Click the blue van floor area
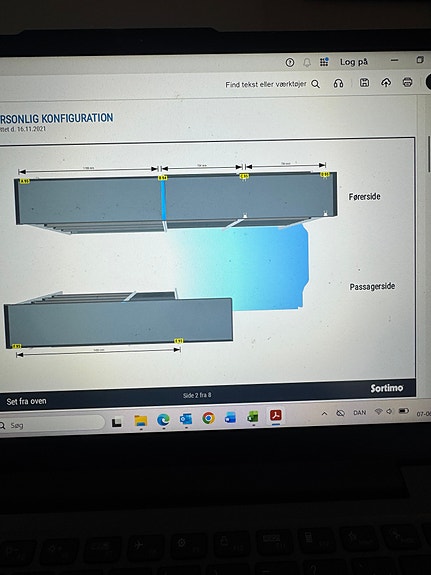 click(x=257, y=268)
